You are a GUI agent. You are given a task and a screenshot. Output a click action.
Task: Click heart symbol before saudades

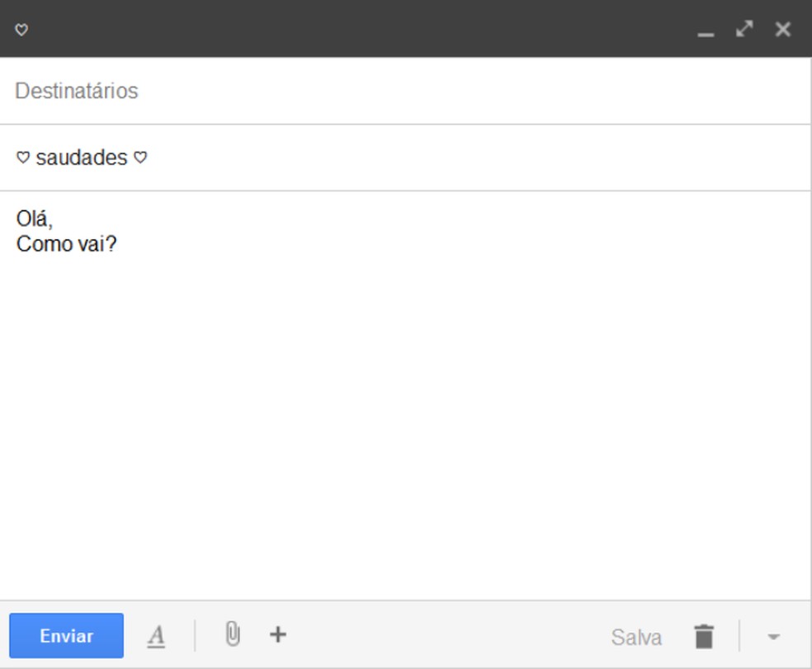[23, 158]
